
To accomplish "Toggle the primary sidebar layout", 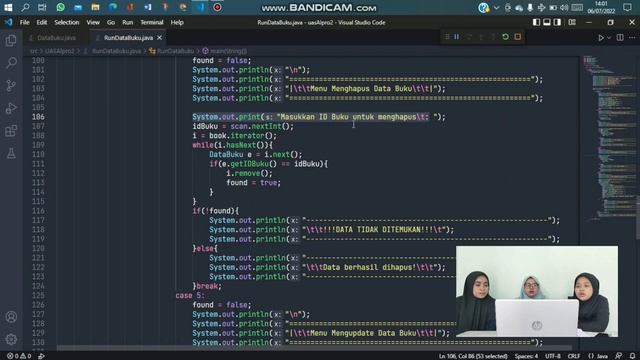I will point(536,22).
